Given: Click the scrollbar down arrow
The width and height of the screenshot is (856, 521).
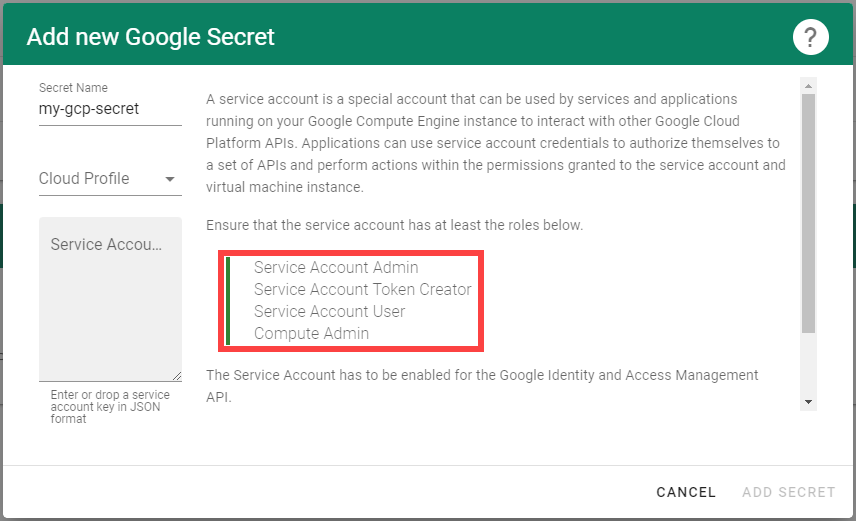Looking at the screenshot, I should coord(808,401).
